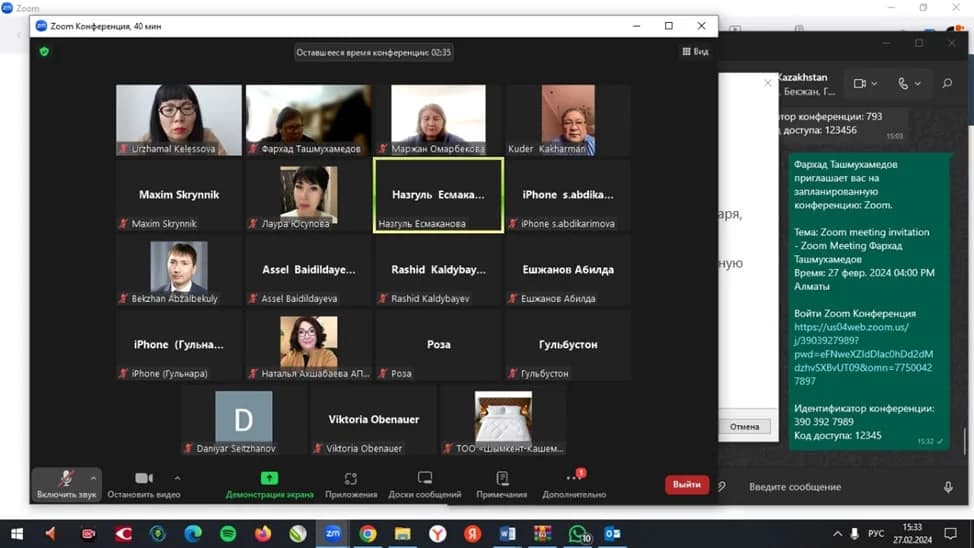Start video call in WhatsApp window
974x548 pixels.
860,83
